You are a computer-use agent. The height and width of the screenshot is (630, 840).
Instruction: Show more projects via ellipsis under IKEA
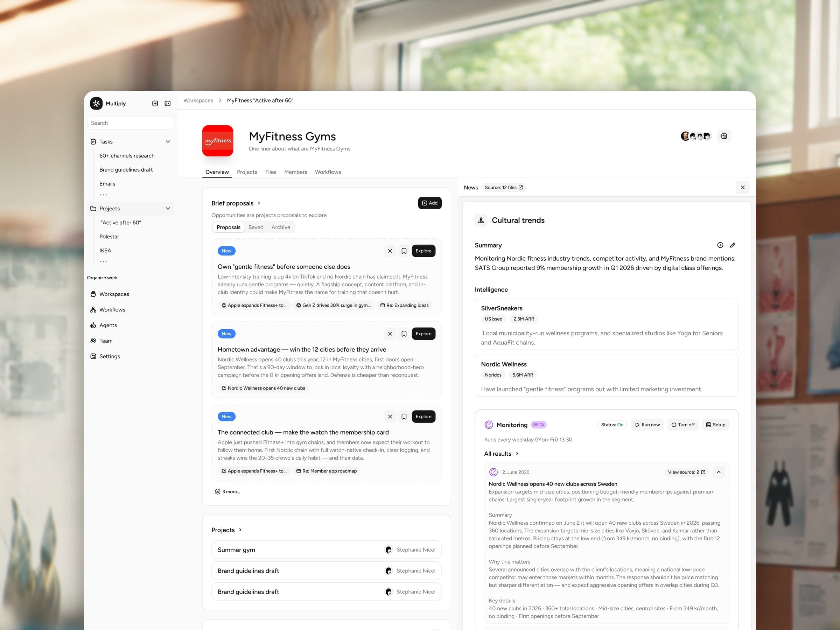[x=103, y=262]
